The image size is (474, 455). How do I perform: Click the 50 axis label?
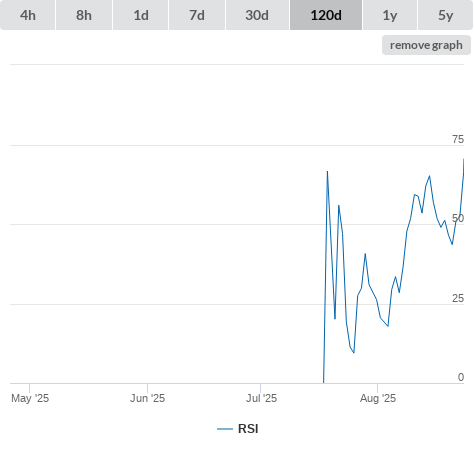(458, 218)
